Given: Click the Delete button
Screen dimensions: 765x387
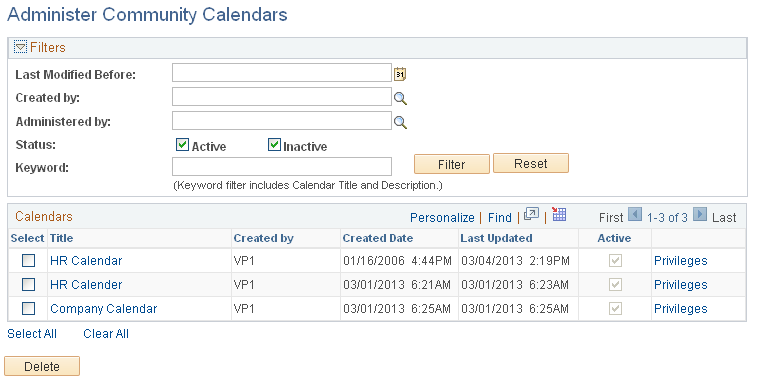Looking at the screenshot, I should [x=42, y=366].
